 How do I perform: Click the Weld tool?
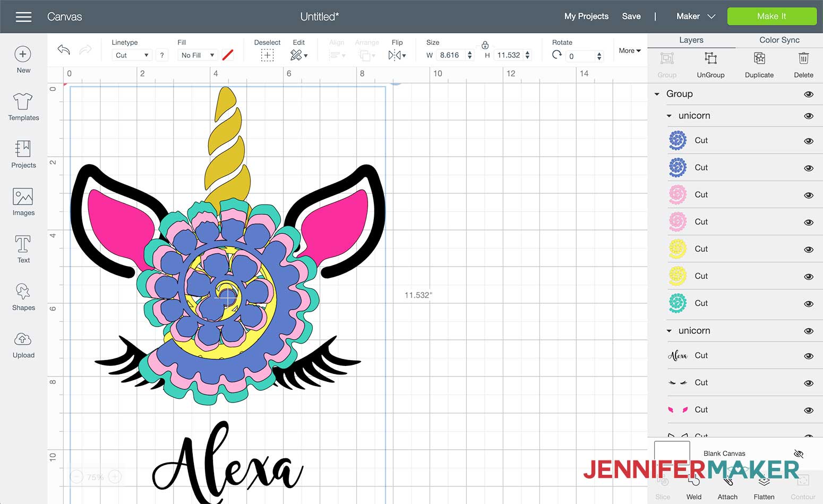pyautogui.click(x=694, y=481)
